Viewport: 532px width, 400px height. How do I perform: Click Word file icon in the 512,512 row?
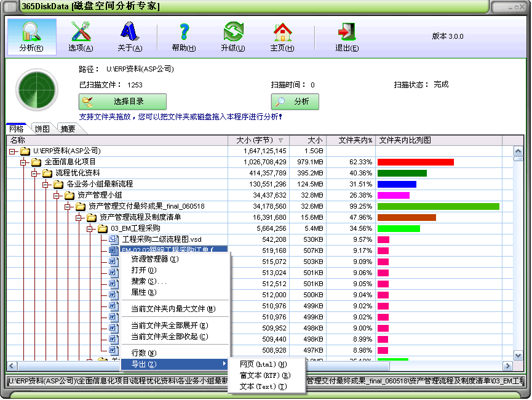click(113, 284)
